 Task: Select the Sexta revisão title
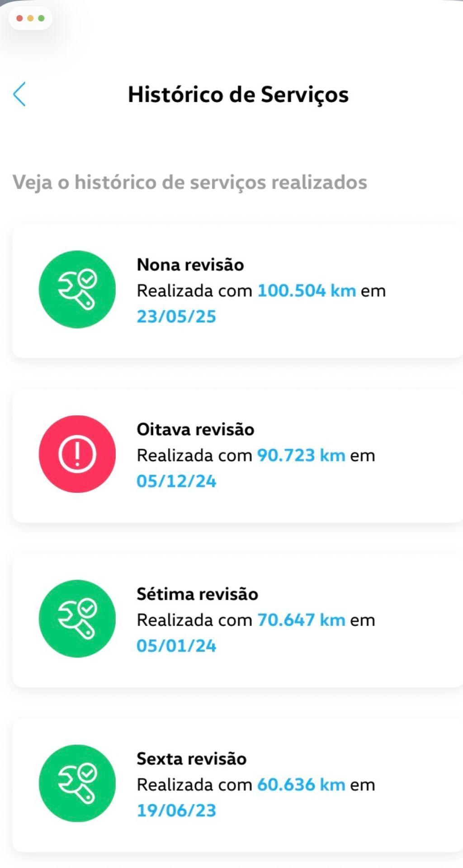point(192,759)
